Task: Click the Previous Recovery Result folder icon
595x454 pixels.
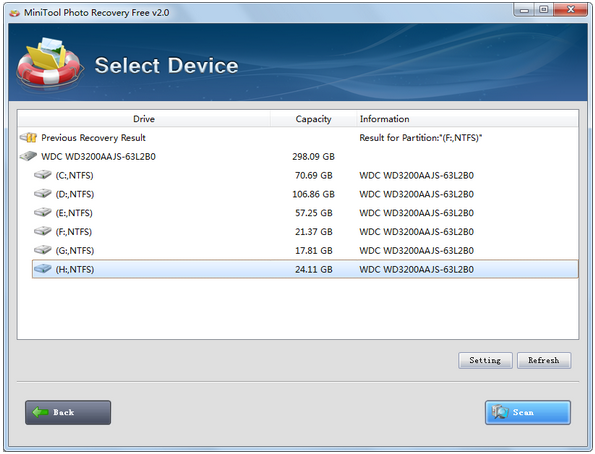Action: (x=28, y=137)
